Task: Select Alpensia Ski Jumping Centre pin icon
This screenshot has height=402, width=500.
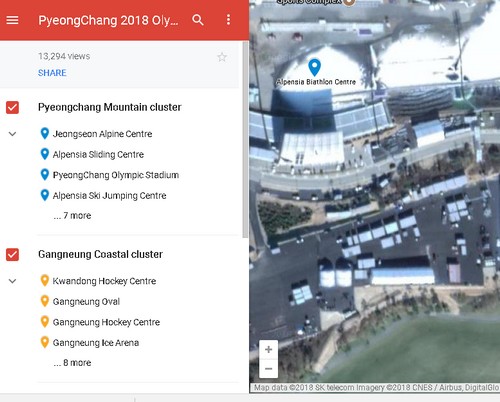Action: tap(45, 195)
